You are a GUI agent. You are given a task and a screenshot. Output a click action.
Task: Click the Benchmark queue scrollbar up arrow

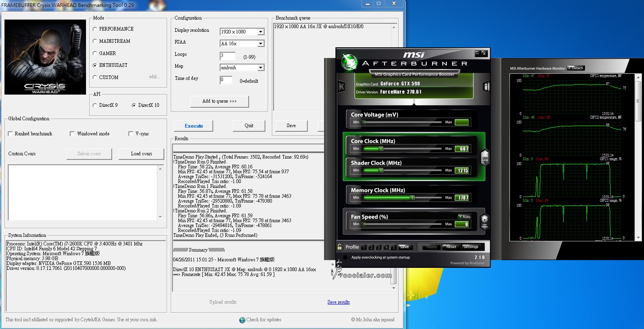pos(394,28)
